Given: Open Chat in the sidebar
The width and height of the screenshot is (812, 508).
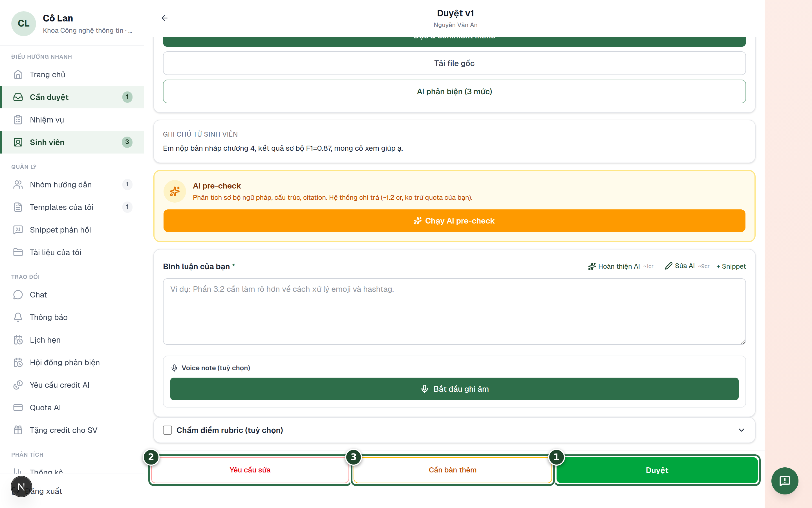Looking at the screenshot, I should click(72, 295).
